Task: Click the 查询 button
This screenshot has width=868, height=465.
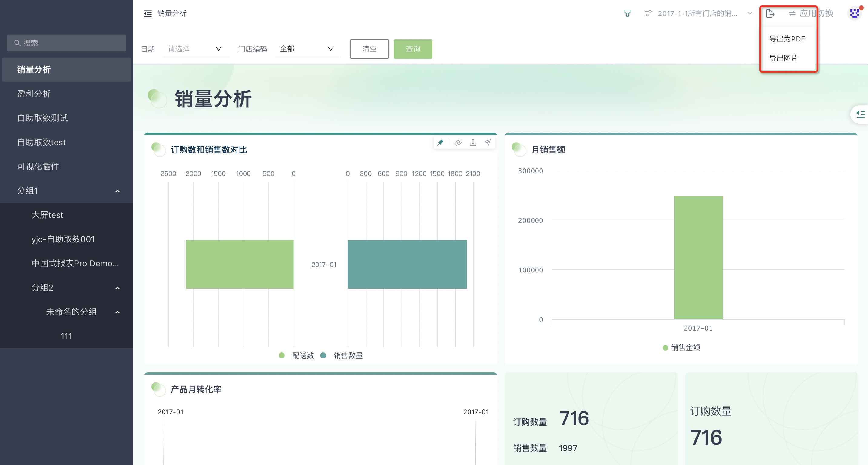Action: 413,49
